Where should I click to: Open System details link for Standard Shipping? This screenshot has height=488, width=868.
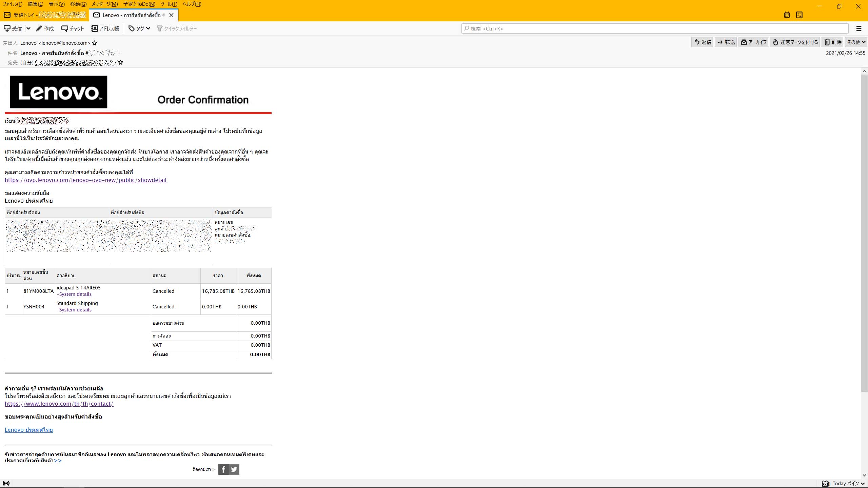point(74,310)
